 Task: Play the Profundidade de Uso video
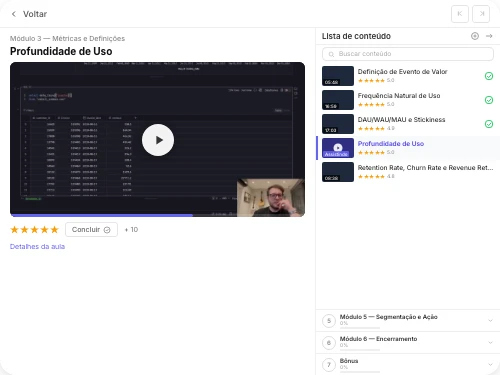[158, 140]
